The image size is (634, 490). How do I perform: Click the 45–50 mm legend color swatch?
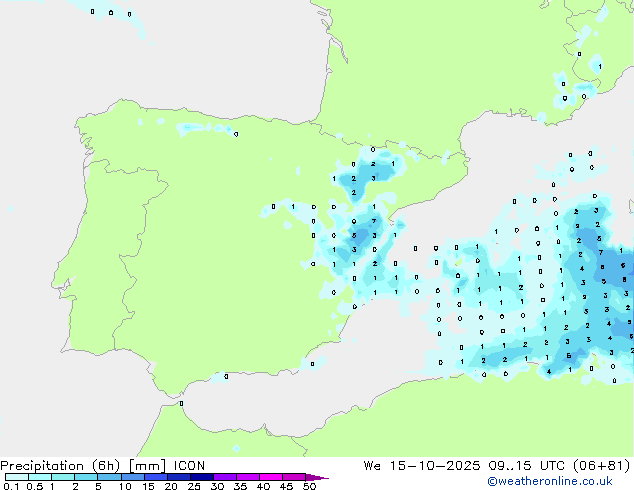coord(294,477)
